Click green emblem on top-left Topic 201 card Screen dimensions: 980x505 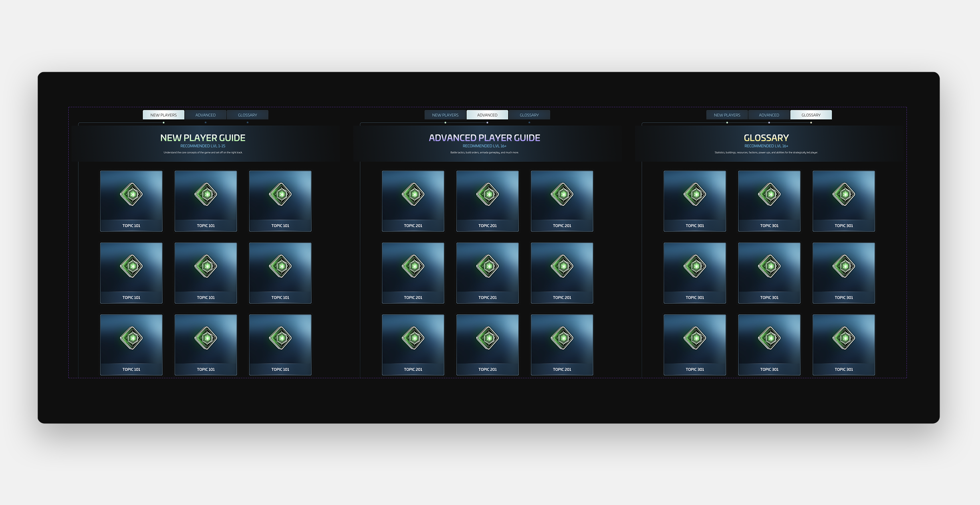(413, 194)
